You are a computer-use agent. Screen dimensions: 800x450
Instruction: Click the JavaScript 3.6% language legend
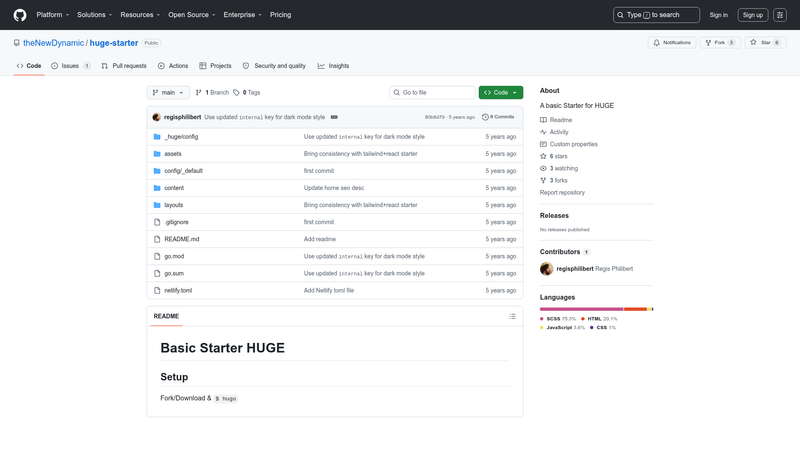coord(562,328)
